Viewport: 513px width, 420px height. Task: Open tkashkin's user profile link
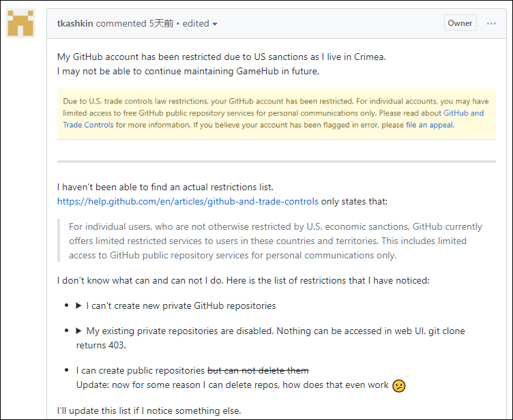coord(75,23)
